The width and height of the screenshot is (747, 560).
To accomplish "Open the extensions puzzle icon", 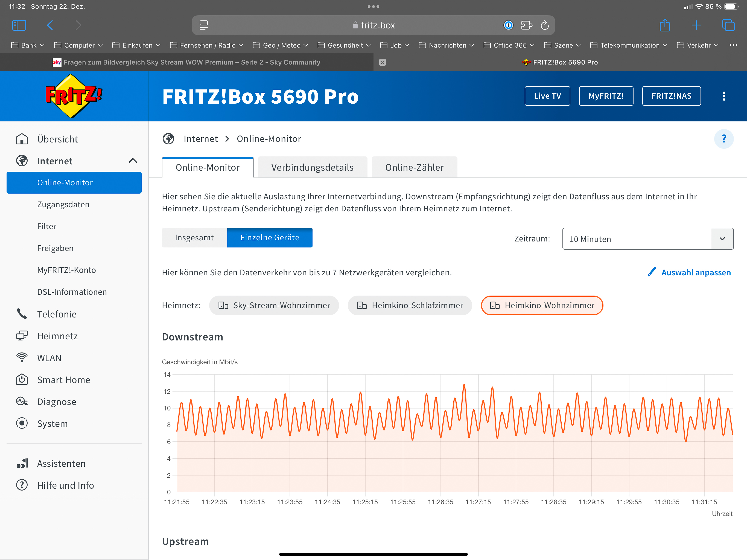I will 526,25.
